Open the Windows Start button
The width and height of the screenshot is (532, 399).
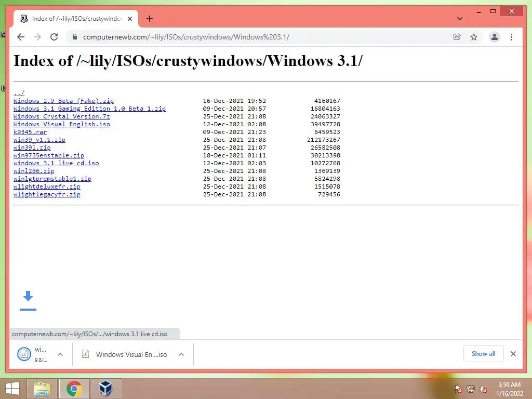click(x=12, y=389)
